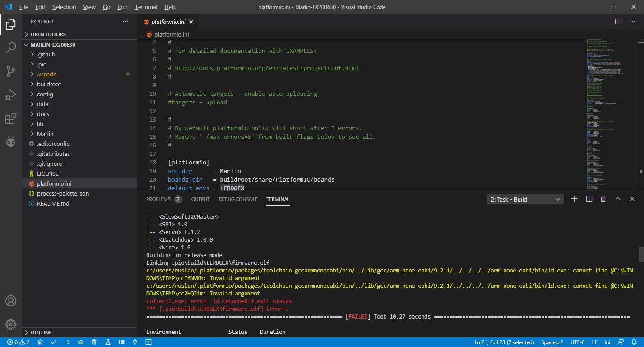The image size is (644, 347).
Task: Expand the config folder
Action: pyautogui.click(x=79, y=94)
